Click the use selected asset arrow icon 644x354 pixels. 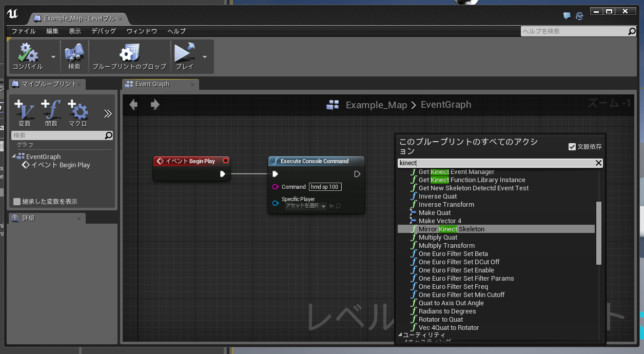coord(331,206)
